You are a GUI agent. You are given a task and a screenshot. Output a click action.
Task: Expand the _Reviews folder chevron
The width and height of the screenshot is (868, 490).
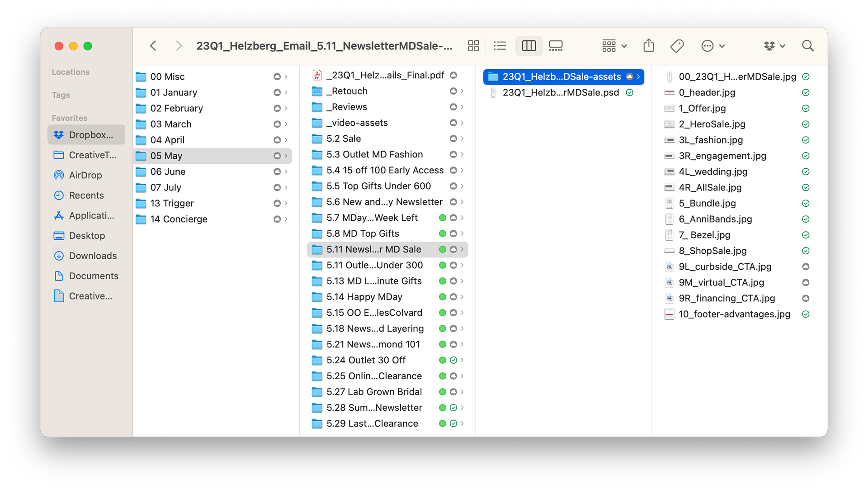click(462, 107)
